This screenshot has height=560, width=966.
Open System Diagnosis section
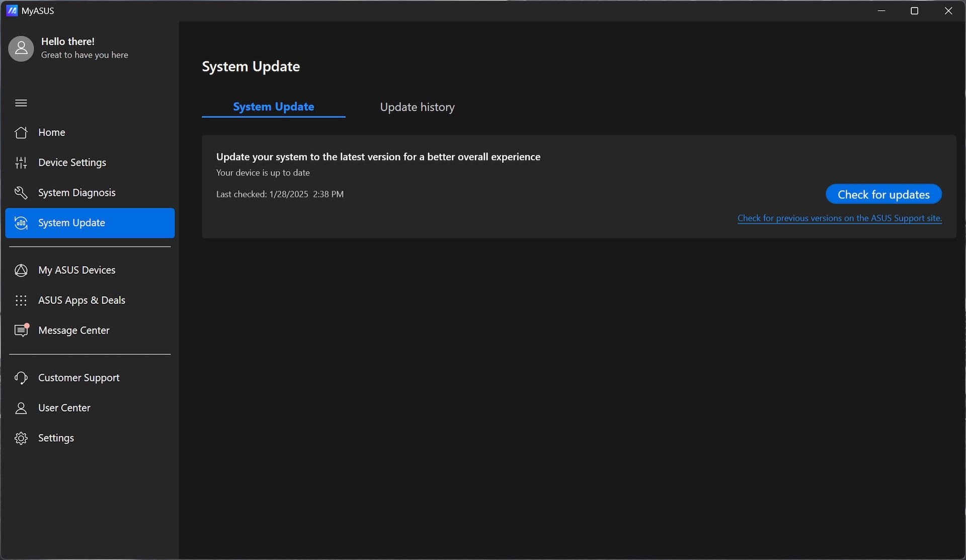click(90, 193)
